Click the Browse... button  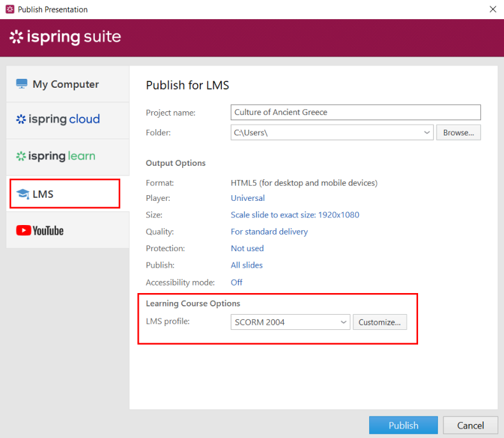point(458,132)
